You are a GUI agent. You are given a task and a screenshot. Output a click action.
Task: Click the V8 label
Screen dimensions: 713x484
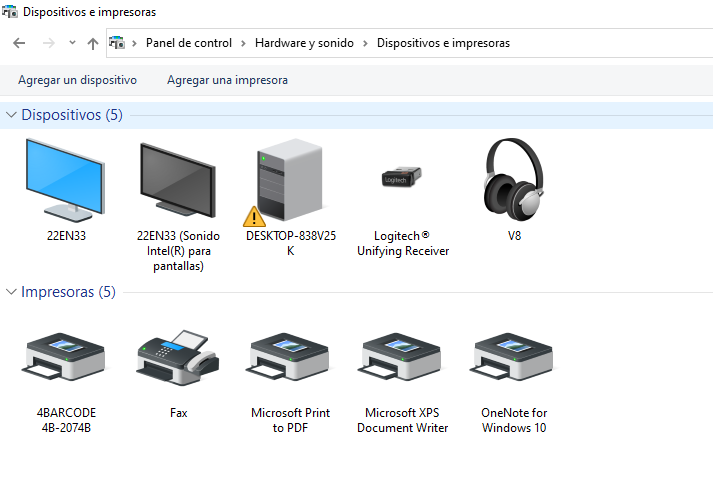click(514, 236)
